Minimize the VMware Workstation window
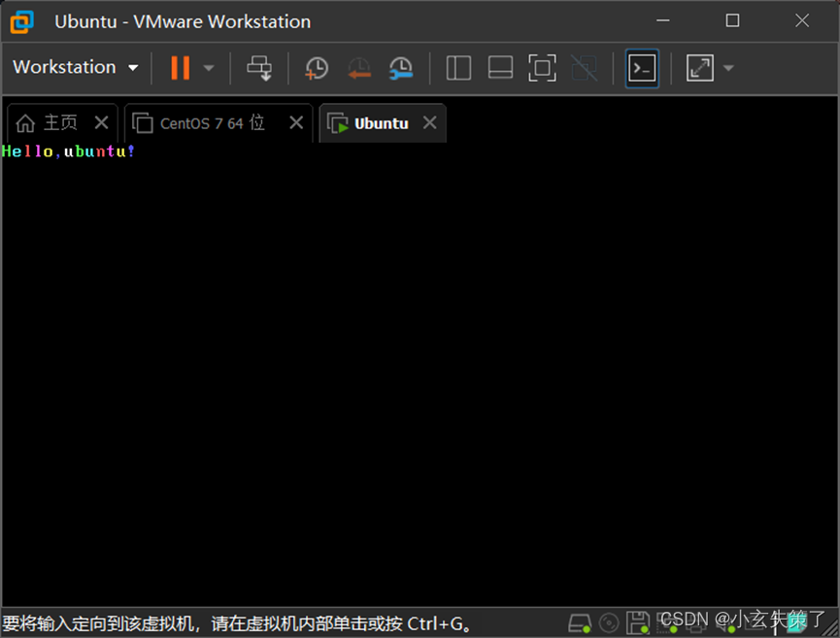The height and width of the screenshot is (638, 840). (663, 21)
